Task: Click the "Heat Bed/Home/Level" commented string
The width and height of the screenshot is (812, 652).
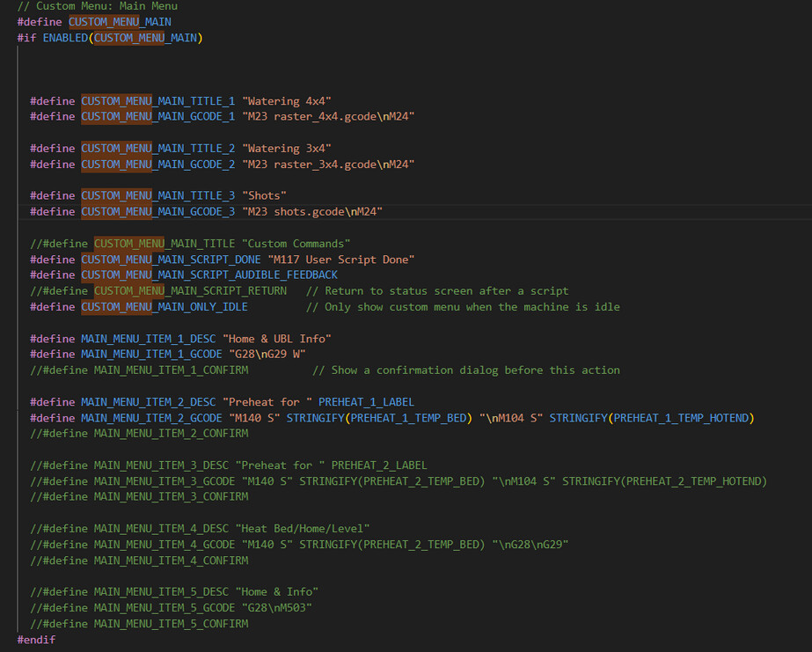Action: click(x=302, y=529)
